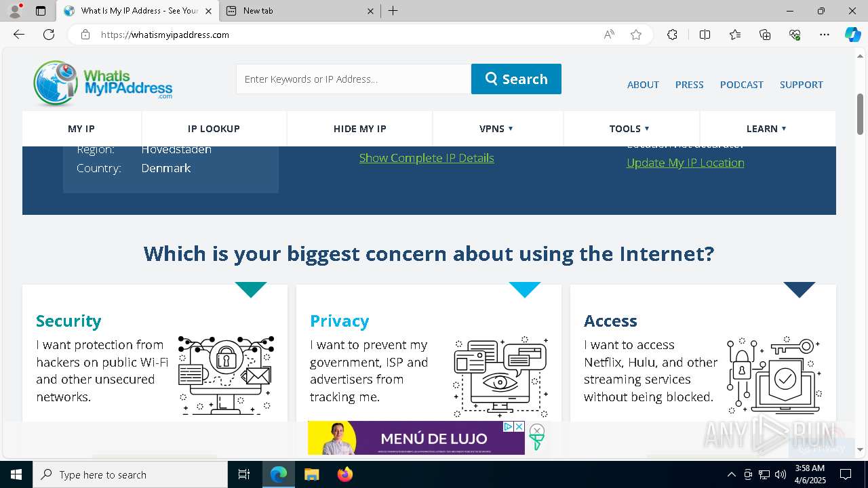Expand the TOOLS dropdown menu

[629, 129]
